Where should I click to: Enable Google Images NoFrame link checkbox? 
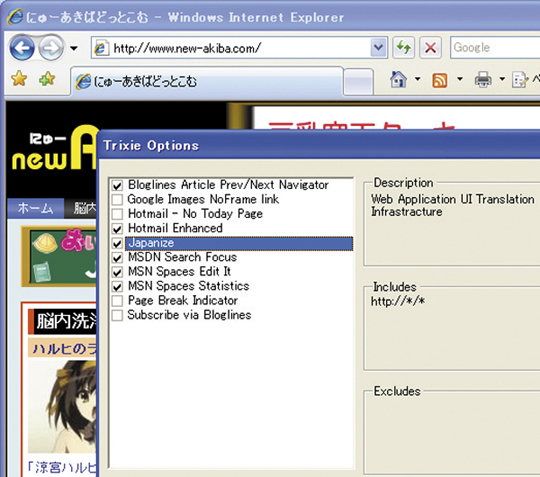coord(117,200)
